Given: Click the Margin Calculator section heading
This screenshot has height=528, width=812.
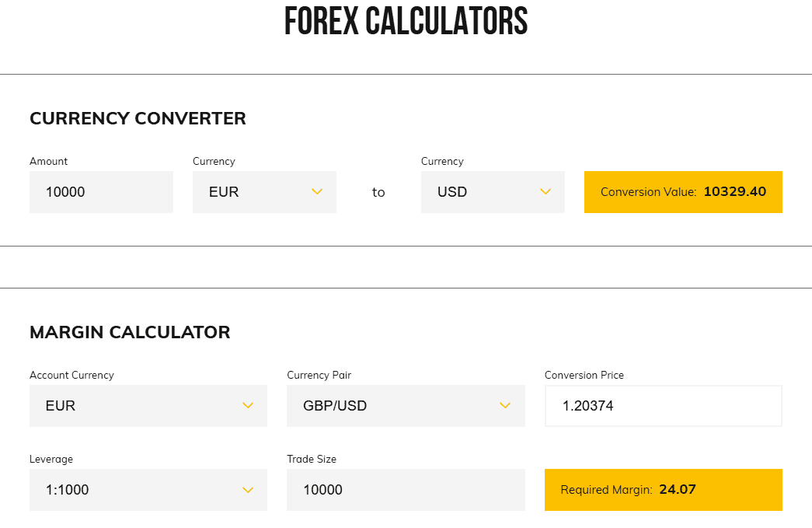Looking at the screenshot, I should click(130, 333).
